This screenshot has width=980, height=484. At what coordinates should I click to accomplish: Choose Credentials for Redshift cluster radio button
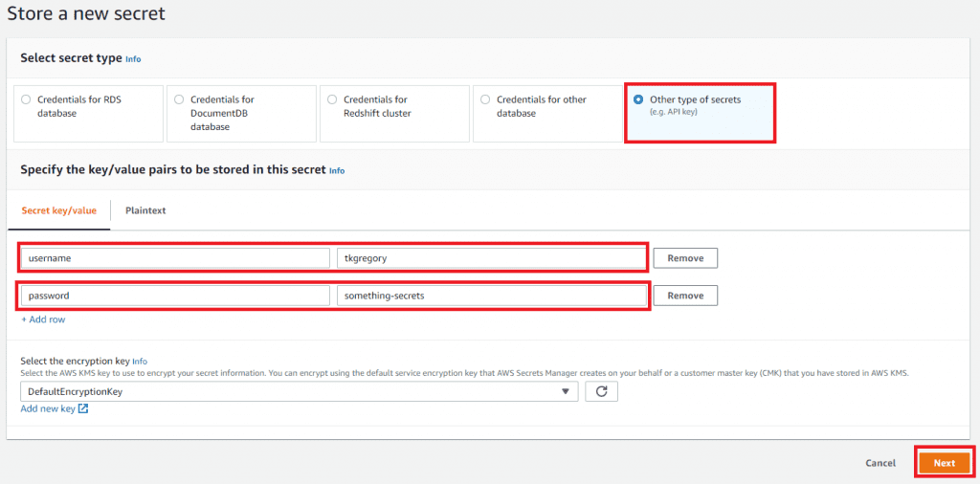coord(332,99)
